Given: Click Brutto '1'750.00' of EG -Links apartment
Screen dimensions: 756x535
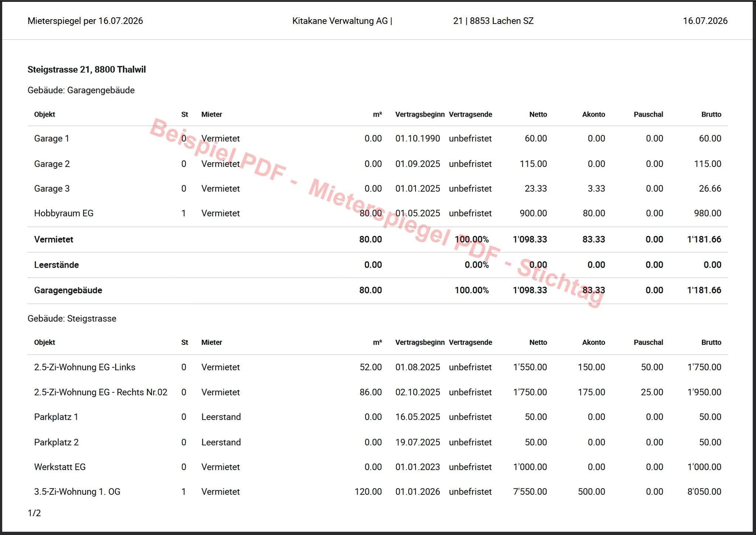Looking at the screenshot, I should (x=704, y=367).
